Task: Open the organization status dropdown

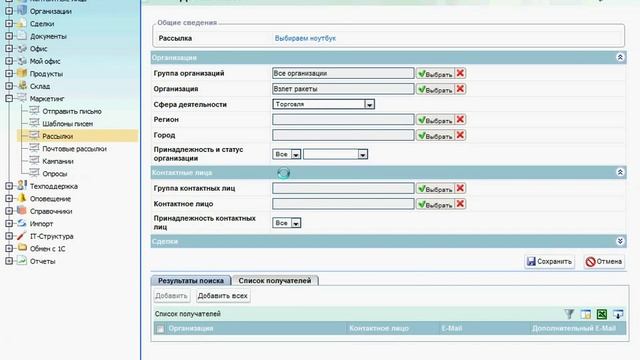Action: tap(336, 154)
